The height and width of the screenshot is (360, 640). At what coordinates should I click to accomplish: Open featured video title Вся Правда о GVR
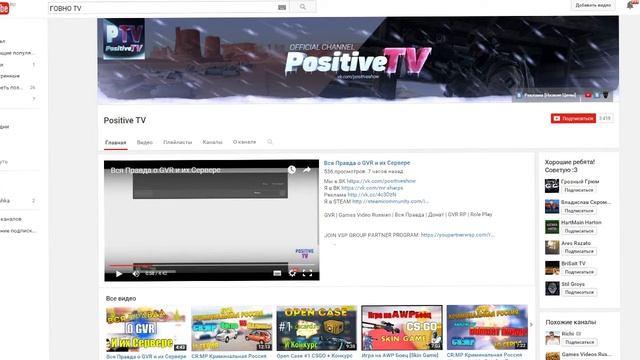click(367, 162)
